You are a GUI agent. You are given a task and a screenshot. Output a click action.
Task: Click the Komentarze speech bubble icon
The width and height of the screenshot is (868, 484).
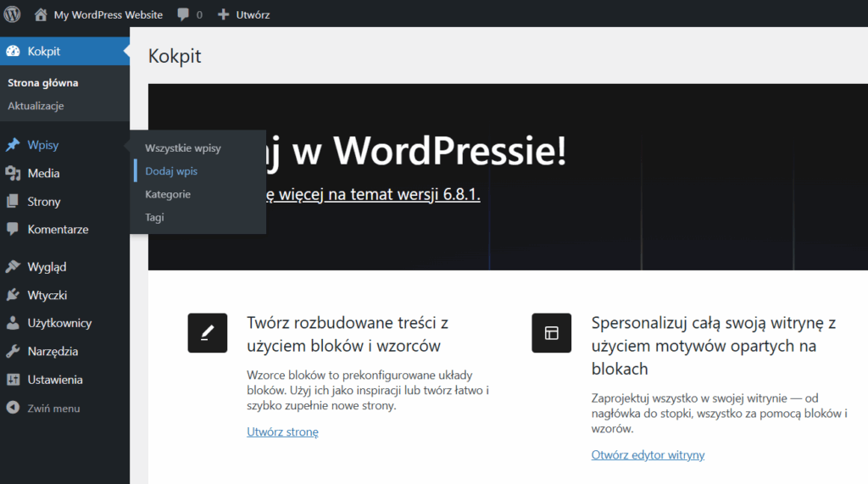click(12, 229)
